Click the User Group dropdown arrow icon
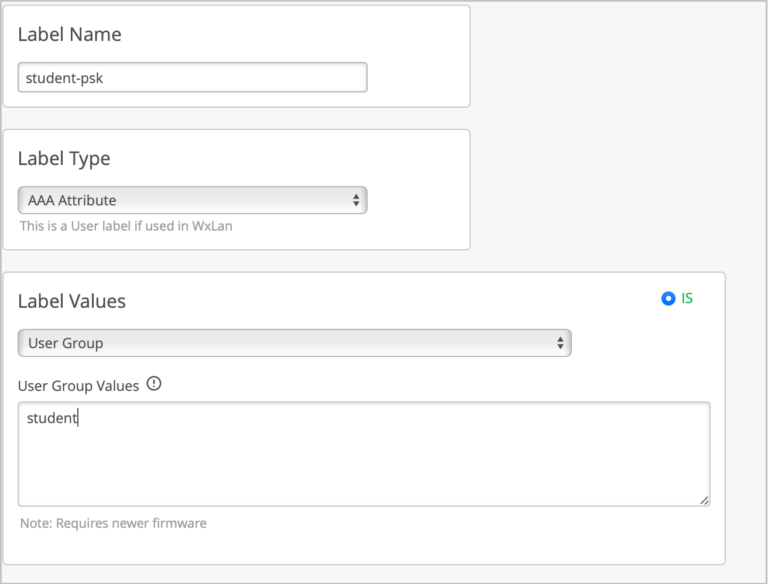Viewport: 768px width, 584px height. 560,343
